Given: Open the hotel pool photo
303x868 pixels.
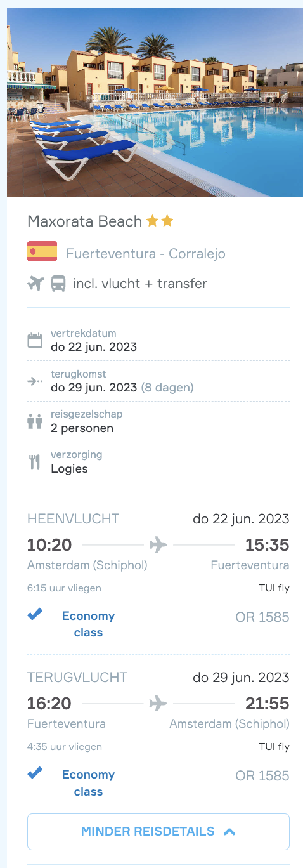Looking at the screenshot, I should pos(155,102).
